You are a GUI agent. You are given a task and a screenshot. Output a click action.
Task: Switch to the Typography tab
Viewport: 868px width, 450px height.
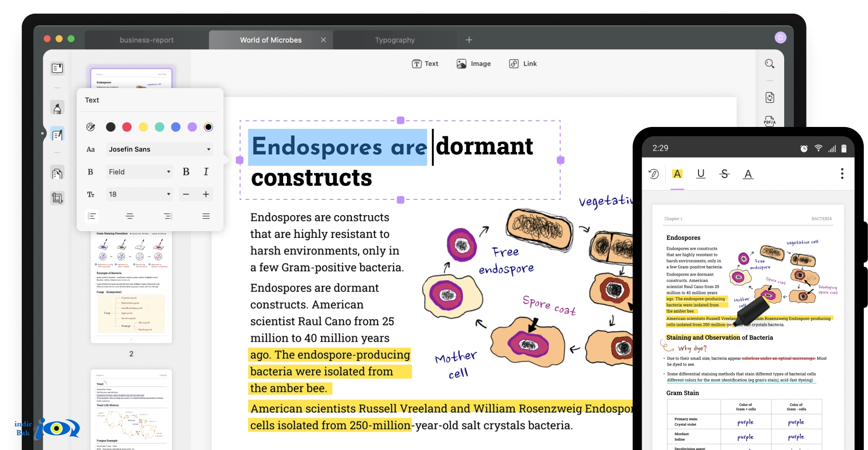tap(395, 40)
